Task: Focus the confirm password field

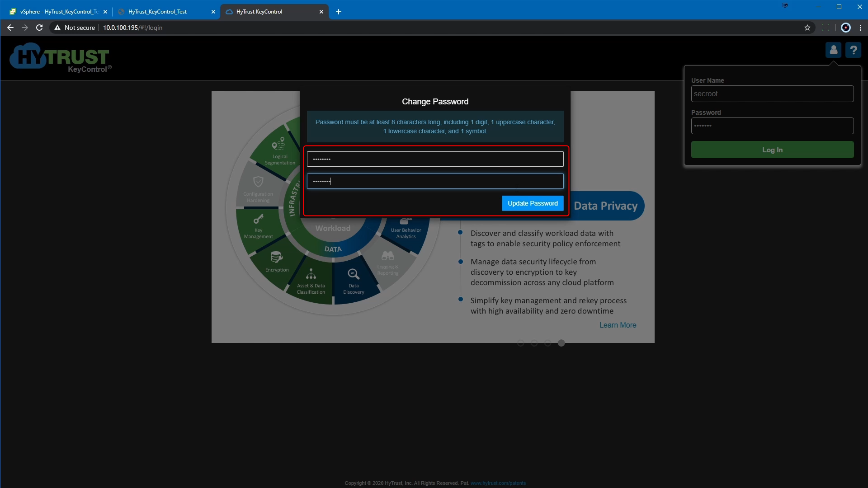Action: click(x=435, y=181)
